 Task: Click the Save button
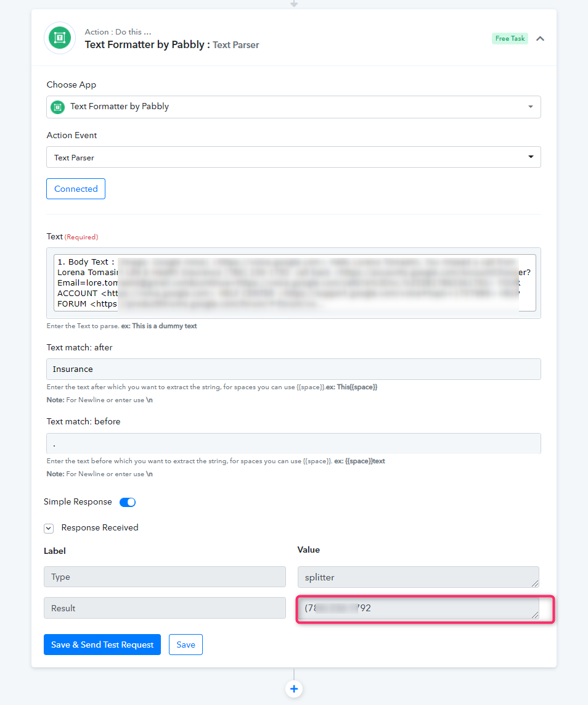click(x=186, y=645)
